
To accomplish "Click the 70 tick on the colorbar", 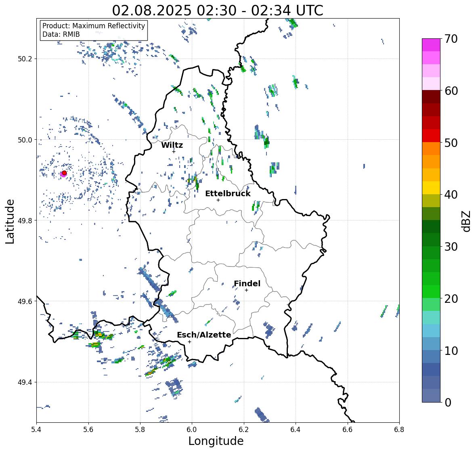I will [451, 39].
